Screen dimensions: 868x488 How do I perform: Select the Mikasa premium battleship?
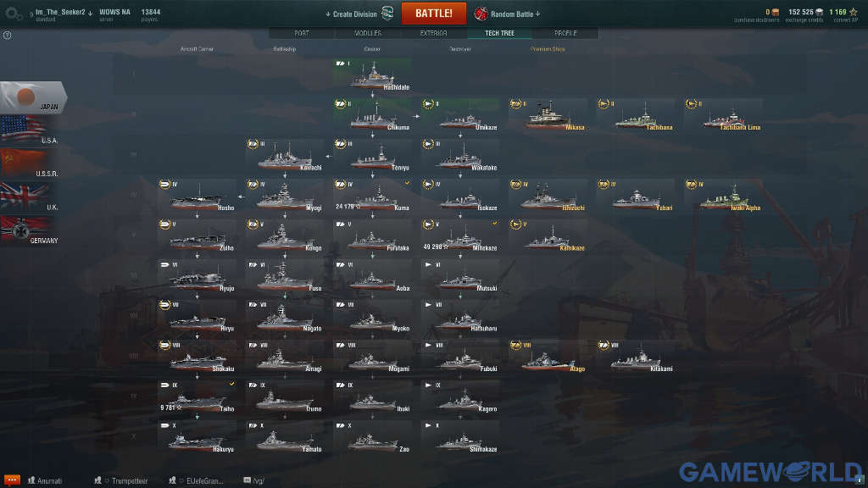pyautogui.click(x=548, y=115)
